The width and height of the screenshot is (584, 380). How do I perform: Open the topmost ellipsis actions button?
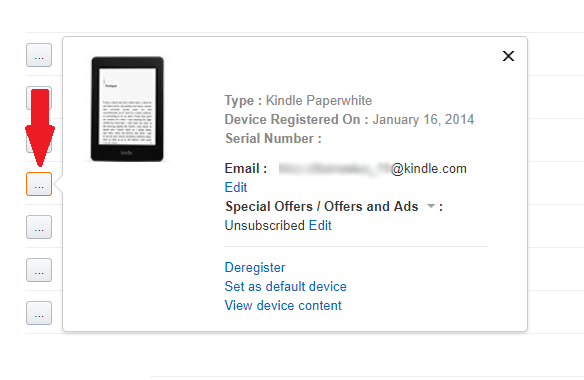pyautogui.click(x=39, y=55)
